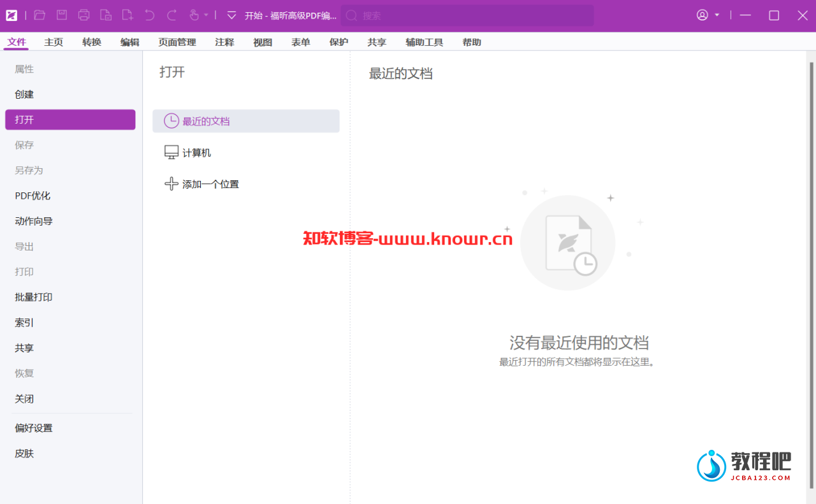Open the 文件 tab
Viewport: 816px width, 504px height.
pos(17,42)
